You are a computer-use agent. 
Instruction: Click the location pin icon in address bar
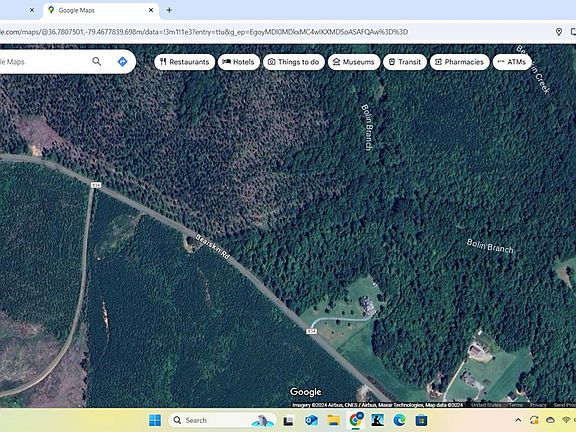point(559,32)
